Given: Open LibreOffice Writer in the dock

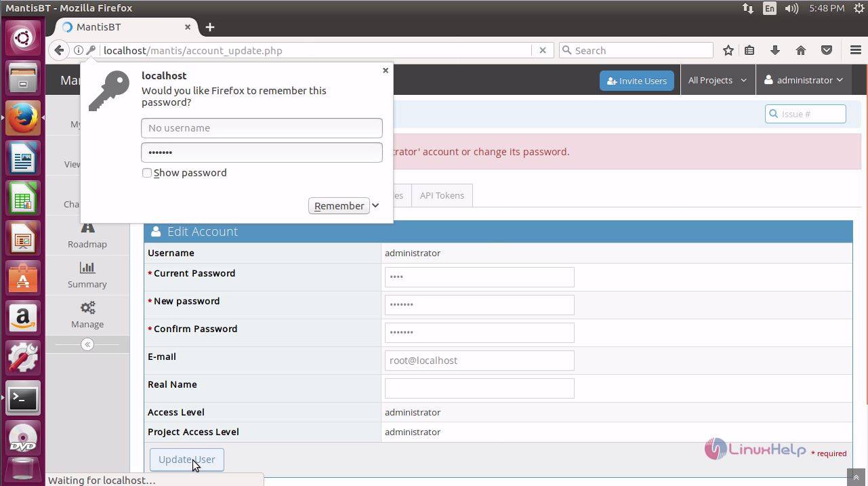Looking at the screenshot, I should pyautogui.click(x=23, y=158).
